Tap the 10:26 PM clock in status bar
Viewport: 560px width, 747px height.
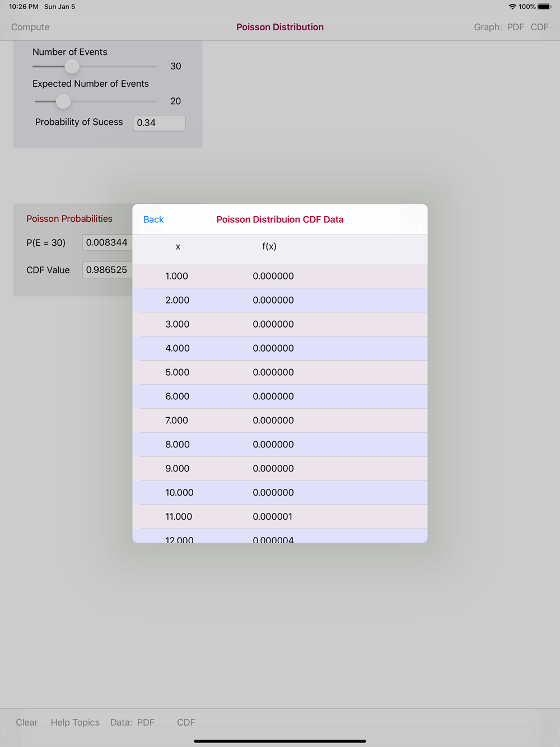pyautogui.click(x=24, y=7)
